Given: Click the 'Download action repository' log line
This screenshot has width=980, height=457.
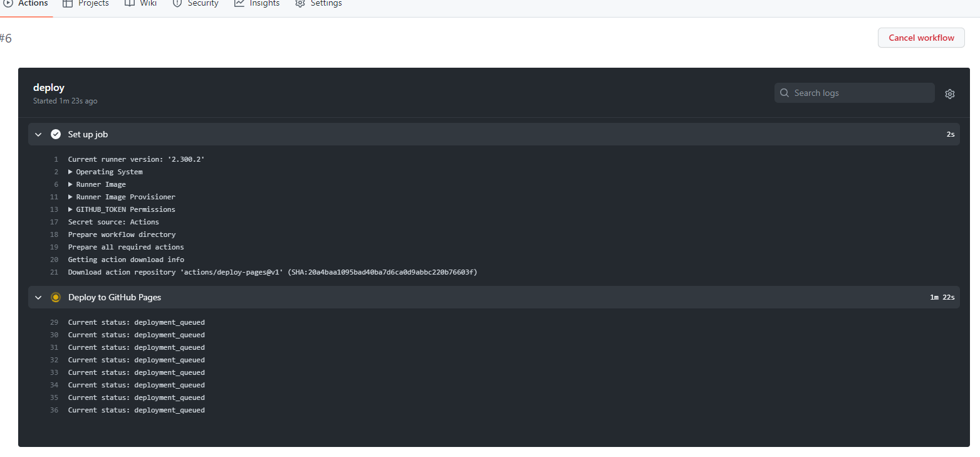Looking at the screenshot, I should pyautogui.click(x=273, y=272).
